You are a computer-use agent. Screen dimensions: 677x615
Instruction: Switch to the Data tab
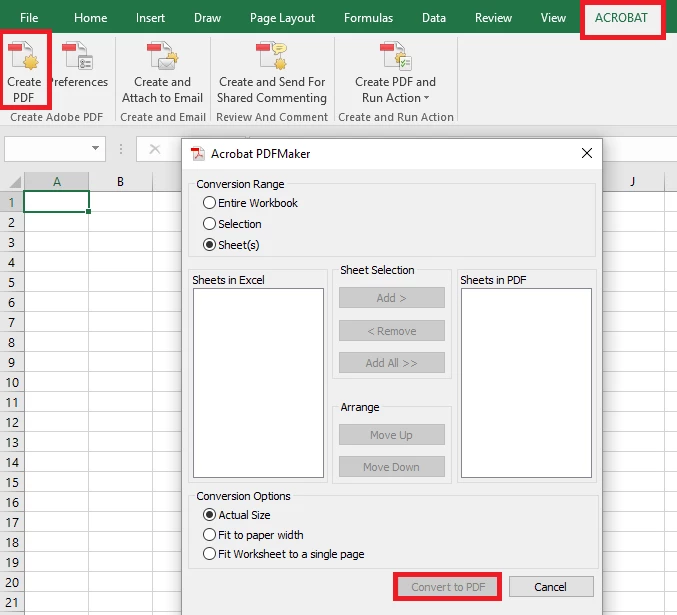coord(434,18)
